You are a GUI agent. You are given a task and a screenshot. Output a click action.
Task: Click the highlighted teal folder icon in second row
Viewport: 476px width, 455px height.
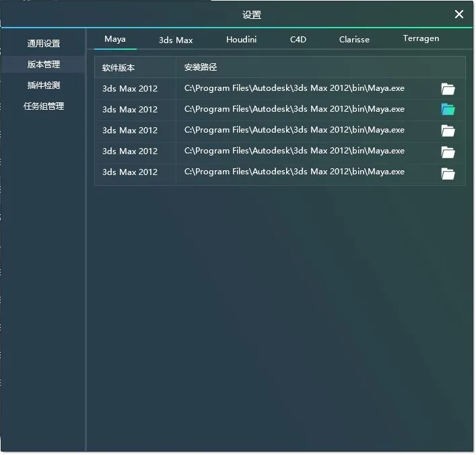(x=448, y=109)
